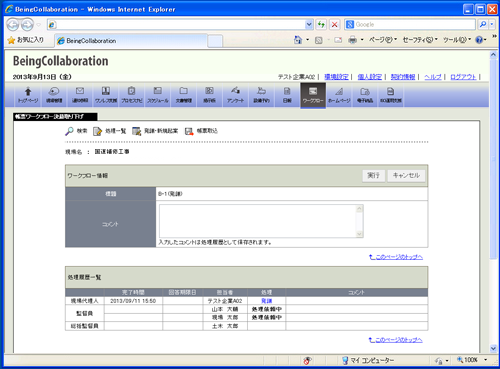The width and height of the screenshot is (500, 369).
Task: Click the キャンセル cancel button
Action: (406, 175)
